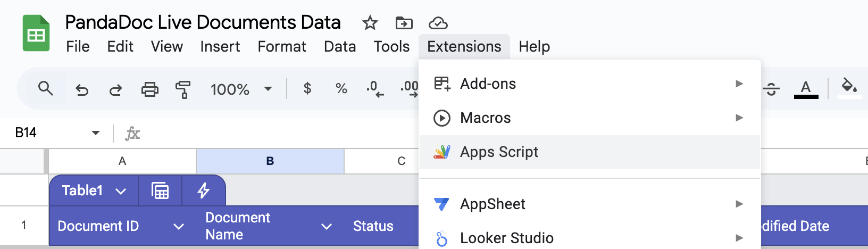Expand the Macros submenu arrow
868x249 pixels.
[x=739, y=118]
